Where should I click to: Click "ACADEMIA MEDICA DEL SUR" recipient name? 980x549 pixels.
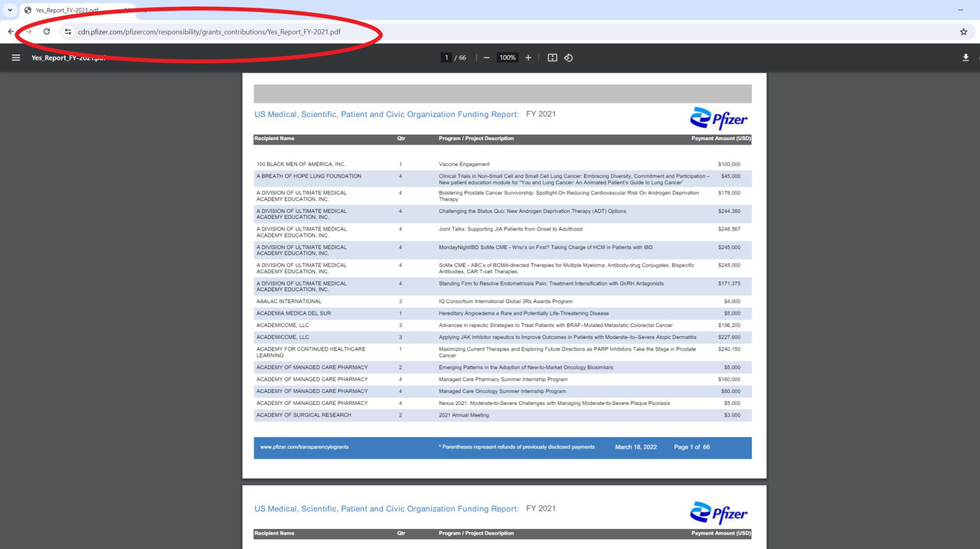(293, 313)
